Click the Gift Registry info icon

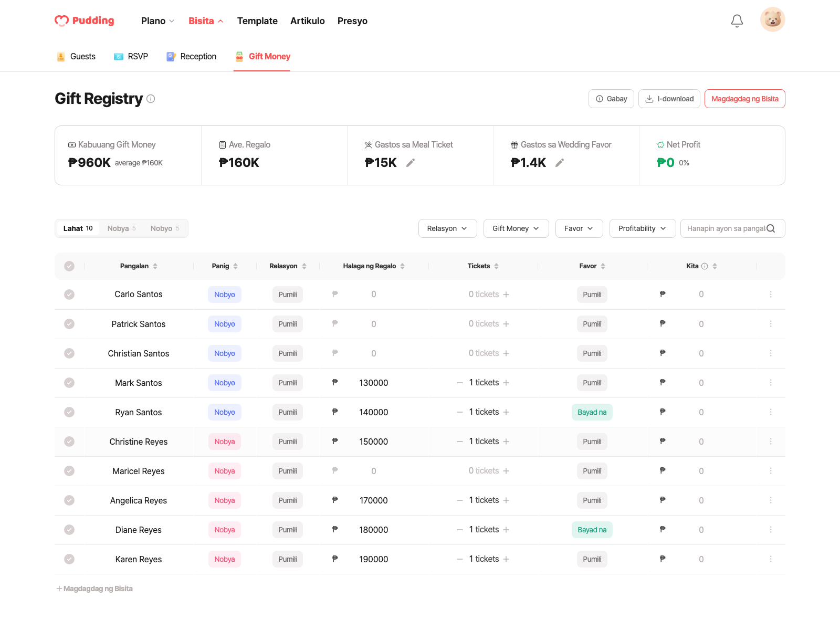click(151, 99)
